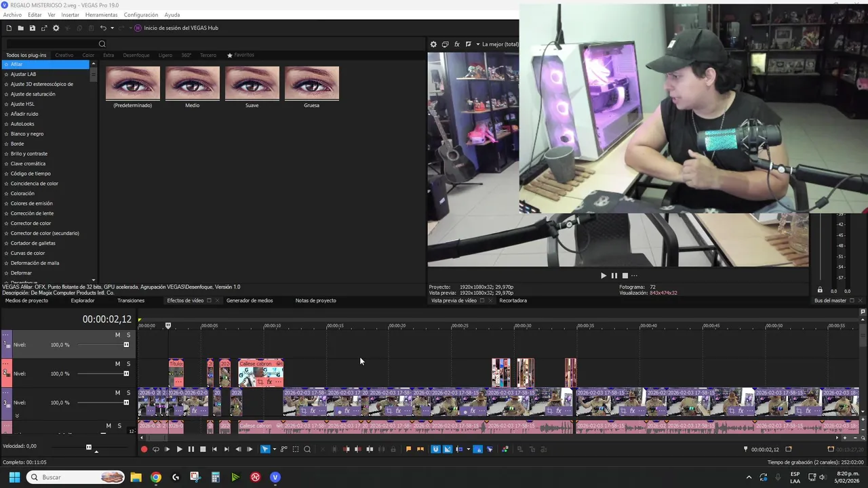Open the edit tool dropdown arrow
Image resolution: width=868 pixels, height=488 pixels.
pyautogui.click(x=274, y=449)
